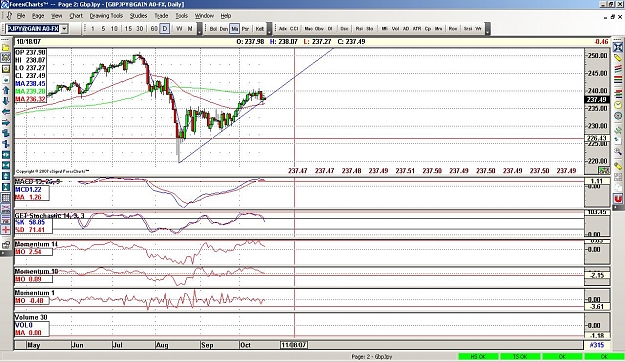625x362 pixels.
Task: Toggle the Moving Average (Ma) study
Action: (x=234, y=29)
